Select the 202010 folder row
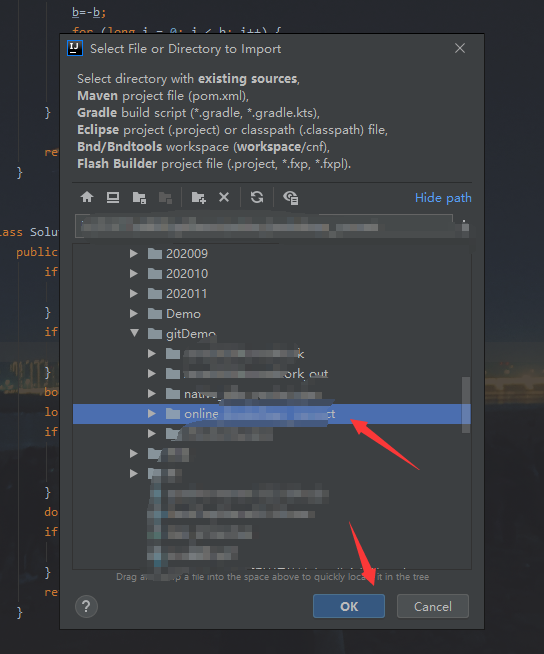Viewport: 544px width, 654px height. [272, 274]
